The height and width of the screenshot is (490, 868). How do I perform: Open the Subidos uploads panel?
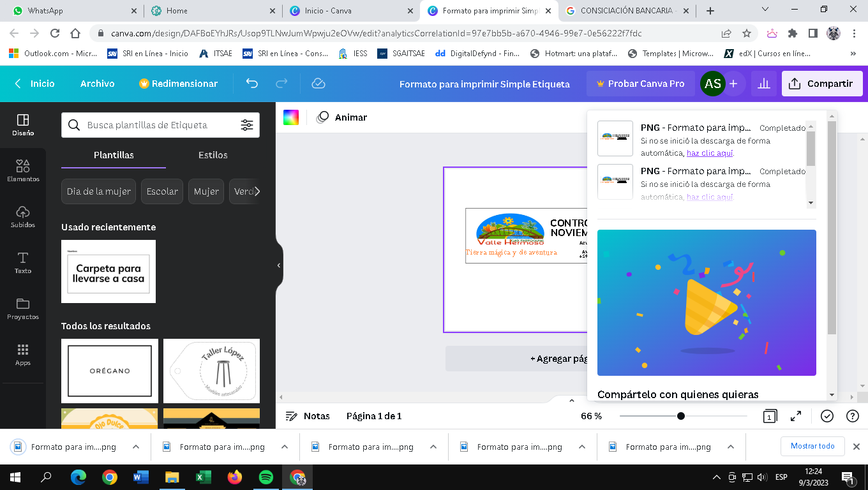coord(23,216)
